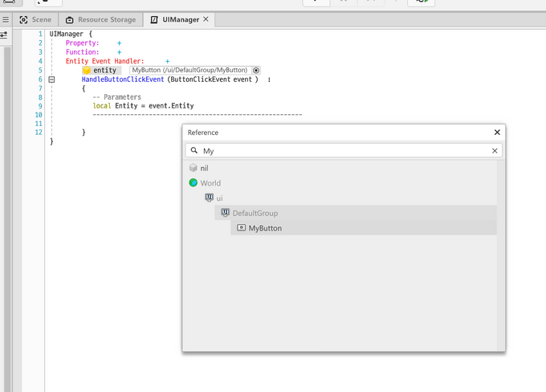Close the UIManager tab
The height and width of the screenshot is (392, 546).
(x=206, y=19)
